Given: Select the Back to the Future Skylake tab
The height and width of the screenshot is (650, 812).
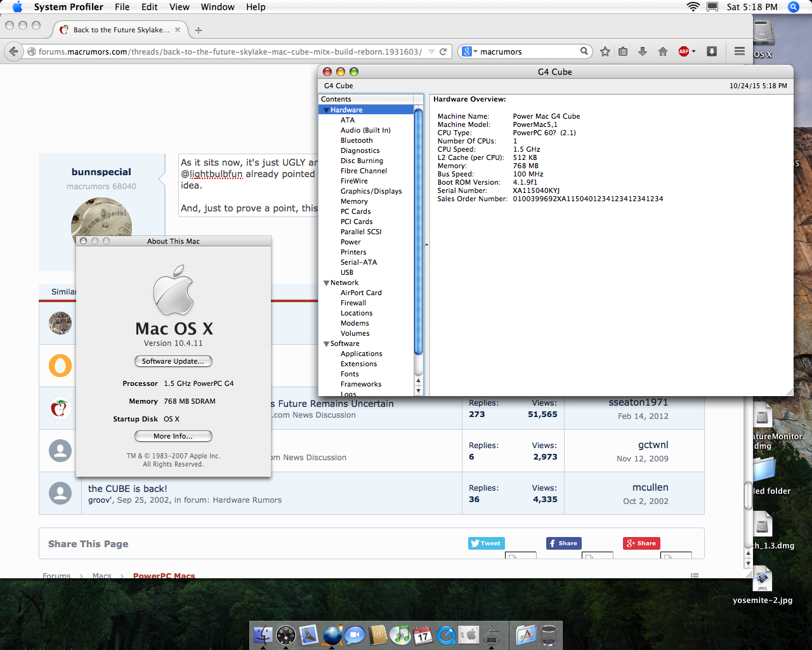Looking at the screenshot, I should [x=120, y=30].
